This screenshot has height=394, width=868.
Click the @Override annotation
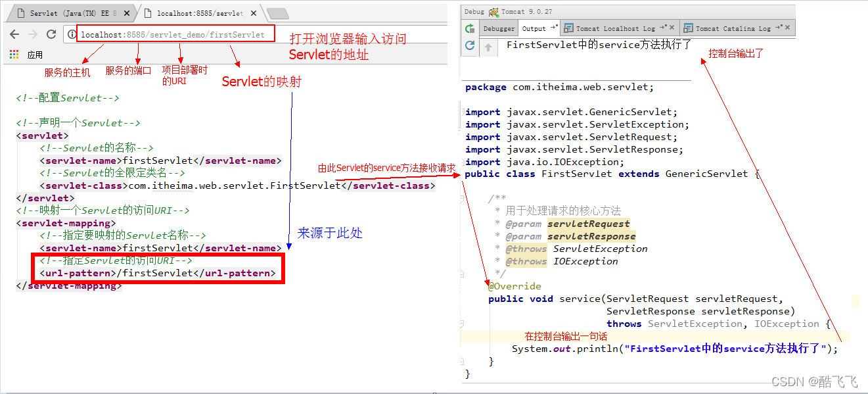click(514, 286)
